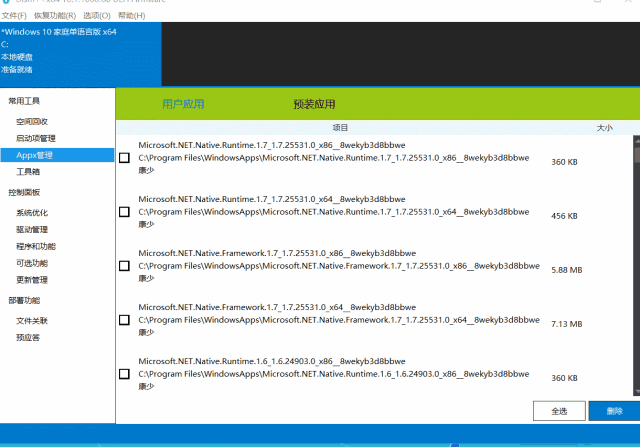
Task: Check the Runtime.1.6 x86 package checkbox
Action: pyautogui.click(x=124, y=374)
